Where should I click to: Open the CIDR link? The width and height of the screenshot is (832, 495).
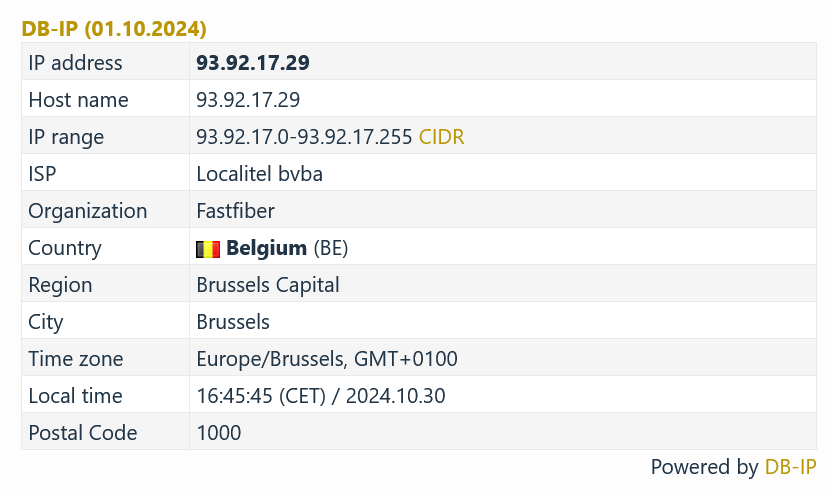point(442,137)
